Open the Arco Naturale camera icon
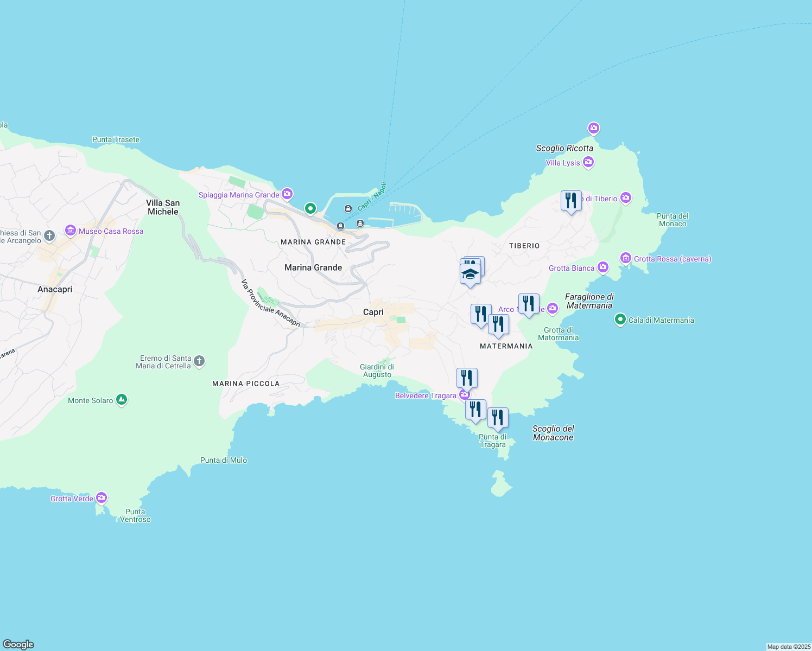The image size is (812, 651). coord(553,309)
